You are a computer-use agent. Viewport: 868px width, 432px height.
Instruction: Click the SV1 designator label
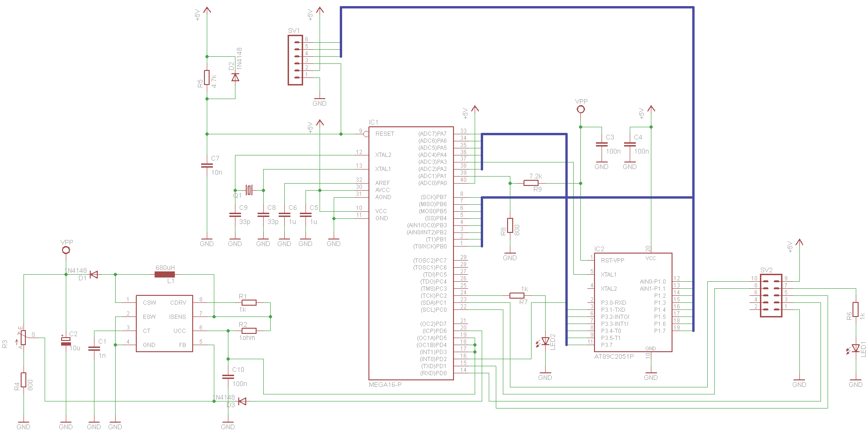(294, 31)
